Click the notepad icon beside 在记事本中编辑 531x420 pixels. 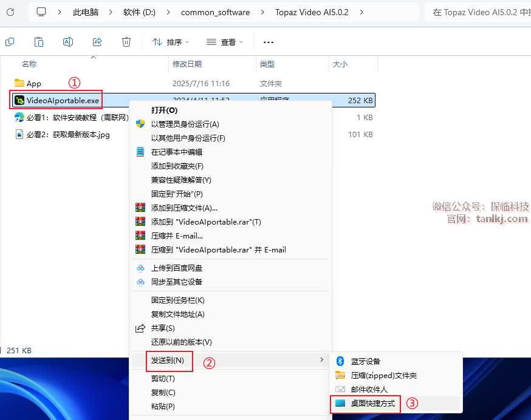pyautogui.click(x=140, y=152)
